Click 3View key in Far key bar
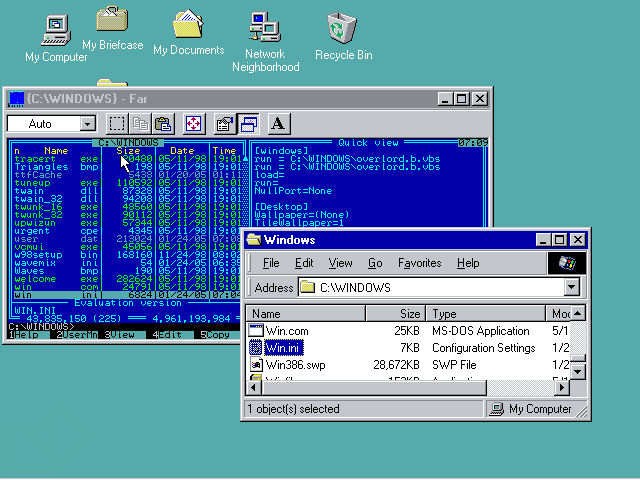 coord(124,335)
